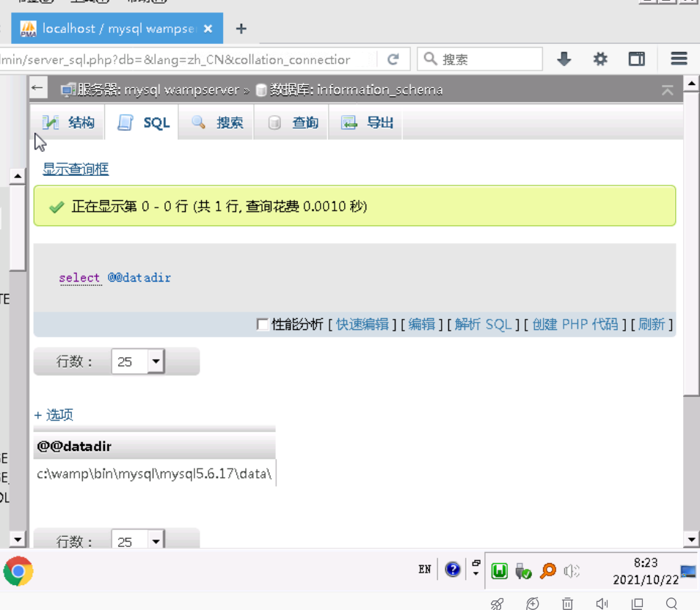The height and width of the screenshot is (610, 700).
Task: Click the trash bin icon in bottom toolbar
Action: point(567,603)
